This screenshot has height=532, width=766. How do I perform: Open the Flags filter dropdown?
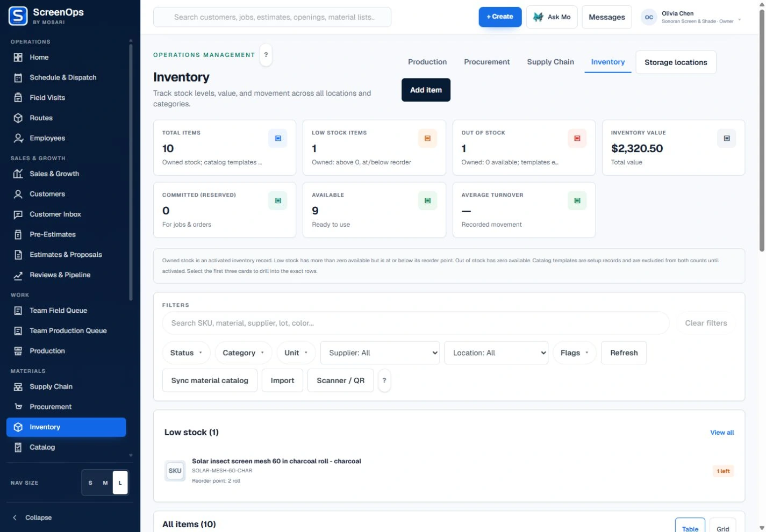click(575, 353)
